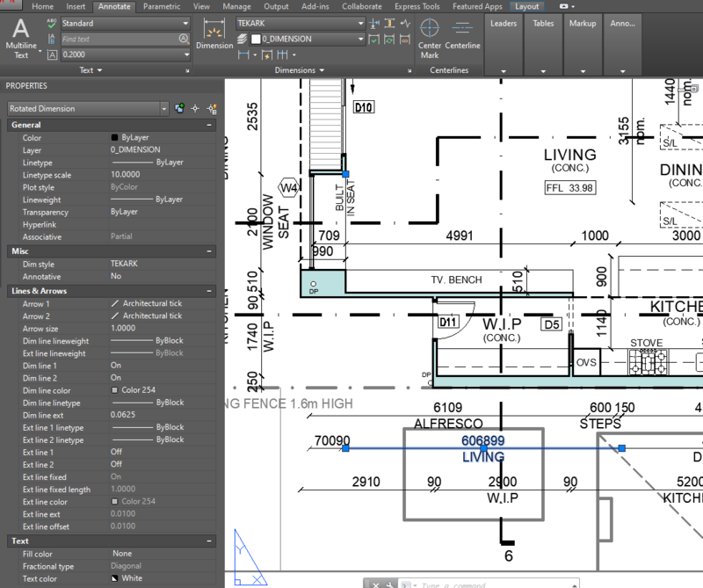Expand the Leaders panel button
This screenshot has width=703, height=588.
coord(504,44)
